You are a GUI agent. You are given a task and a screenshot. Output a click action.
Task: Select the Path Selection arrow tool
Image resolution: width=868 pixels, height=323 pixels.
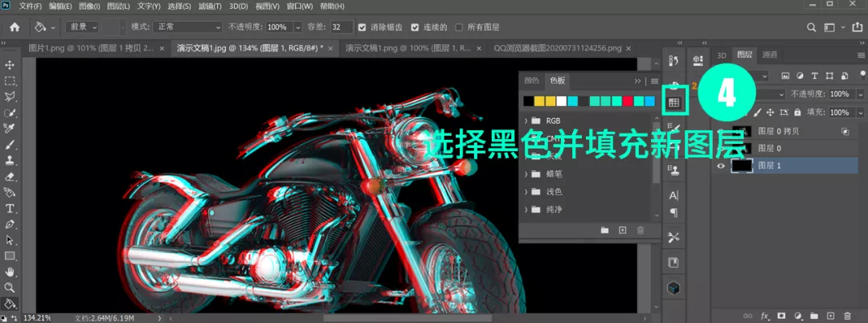tap(10, 240)
